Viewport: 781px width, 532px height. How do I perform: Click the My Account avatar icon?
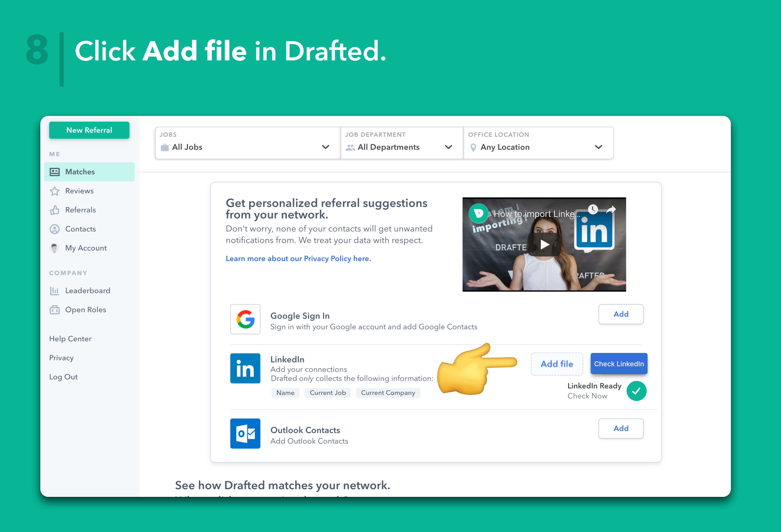tap(54, 248)
